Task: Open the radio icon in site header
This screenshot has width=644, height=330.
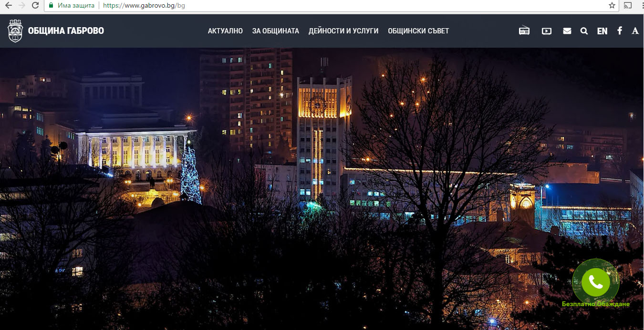Action: pos(524,31)
